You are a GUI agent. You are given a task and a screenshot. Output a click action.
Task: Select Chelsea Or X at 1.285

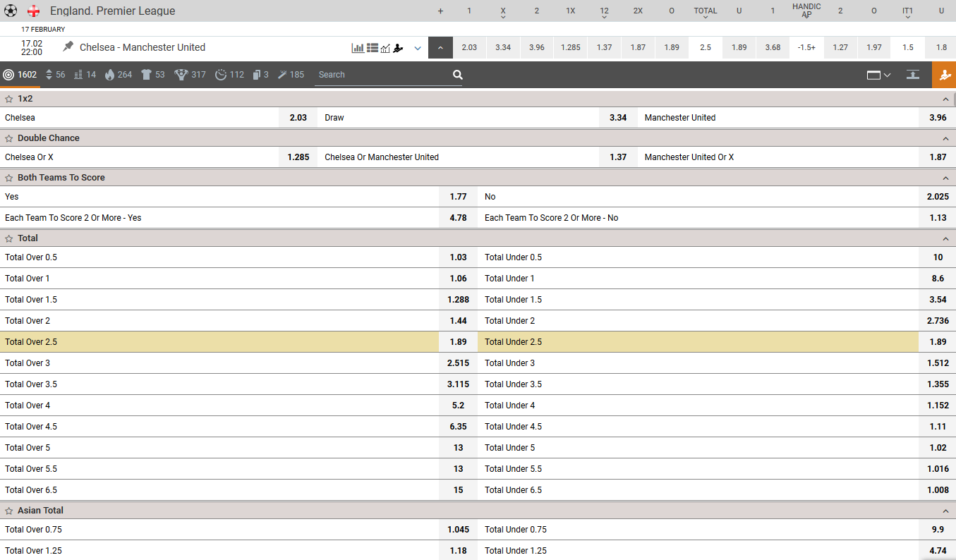pos(298,157)
